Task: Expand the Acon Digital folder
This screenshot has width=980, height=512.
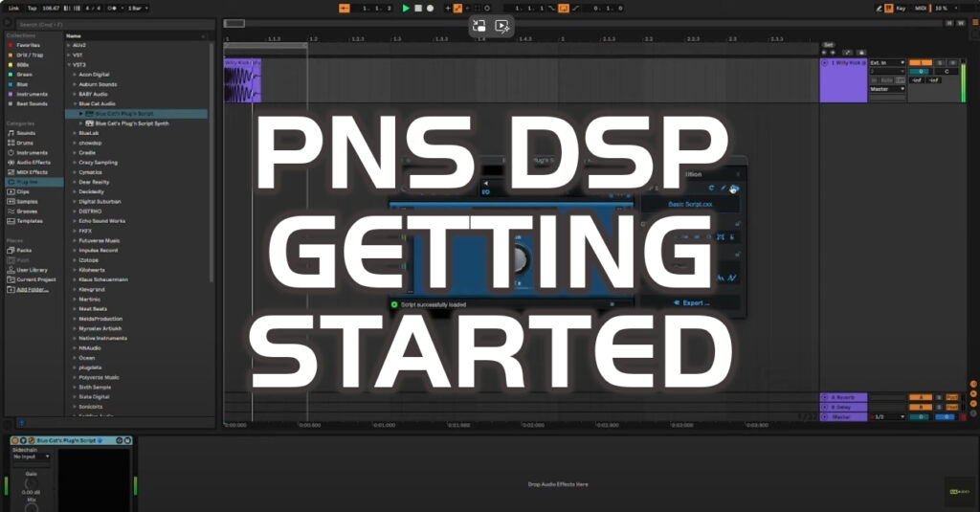Action: point(75,75)
